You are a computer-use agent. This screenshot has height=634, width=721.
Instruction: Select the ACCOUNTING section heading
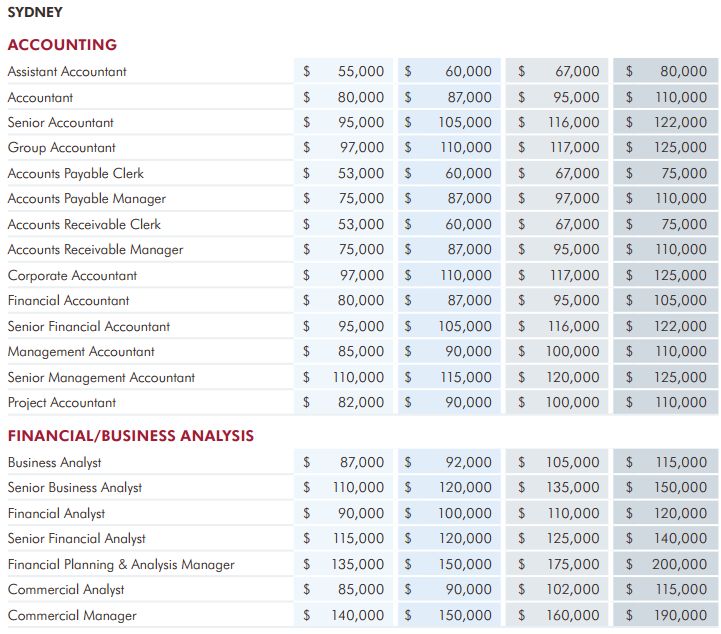[x=63, y=45]
